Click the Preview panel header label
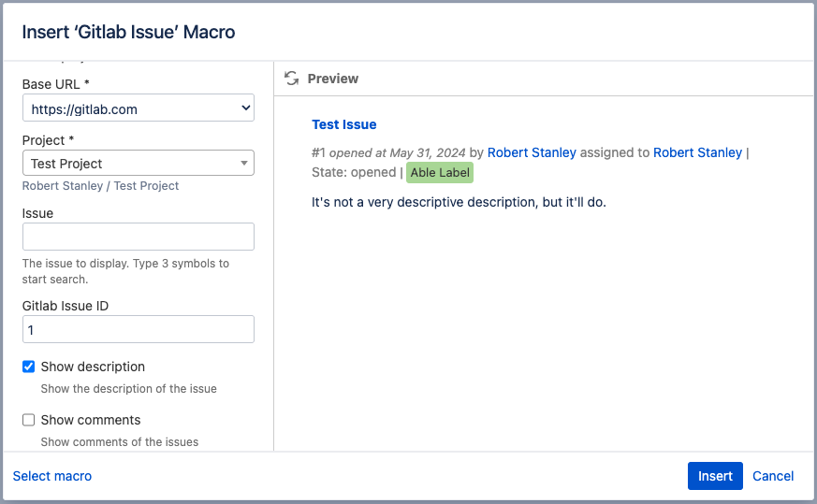Screen dimensions: 817x504 click(332, 79)
